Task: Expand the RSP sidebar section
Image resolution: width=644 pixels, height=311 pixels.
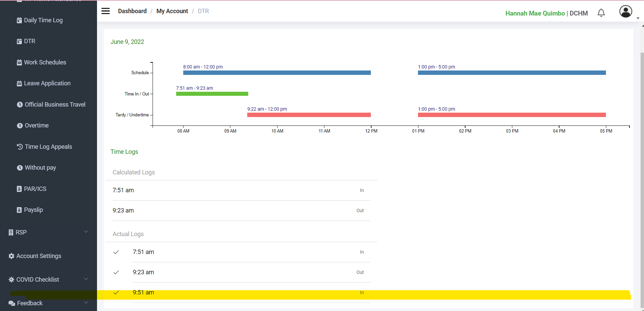Action: 86,232
